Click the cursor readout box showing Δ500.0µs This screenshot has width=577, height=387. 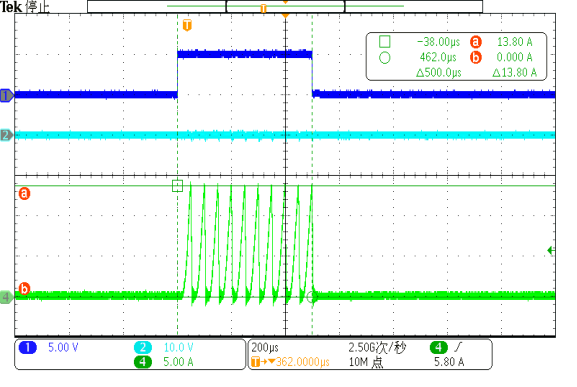[x=456, y=57]
